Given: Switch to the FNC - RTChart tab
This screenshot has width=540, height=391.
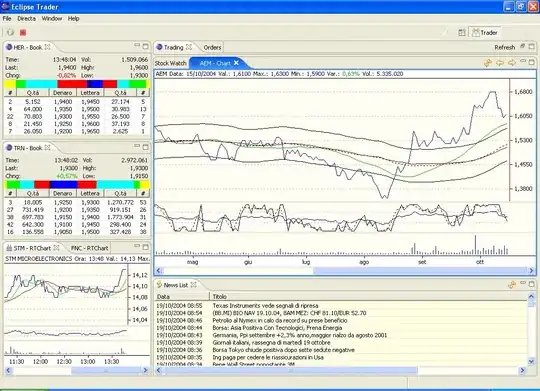Looking at the screenshot, I should [90, 248].
